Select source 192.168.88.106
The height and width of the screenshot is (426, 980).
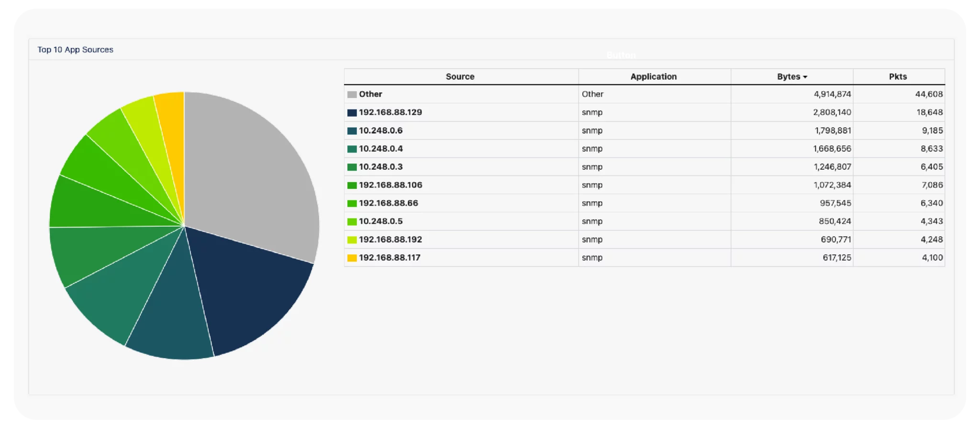pos(390,185)
